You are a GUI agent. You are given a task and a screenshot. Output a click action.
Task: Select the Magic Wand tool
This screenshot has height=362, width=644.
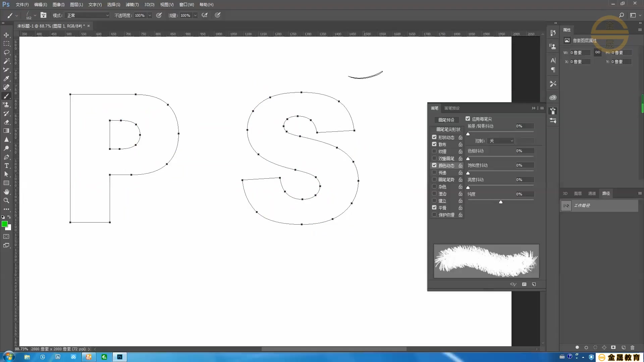pos(6,61)
